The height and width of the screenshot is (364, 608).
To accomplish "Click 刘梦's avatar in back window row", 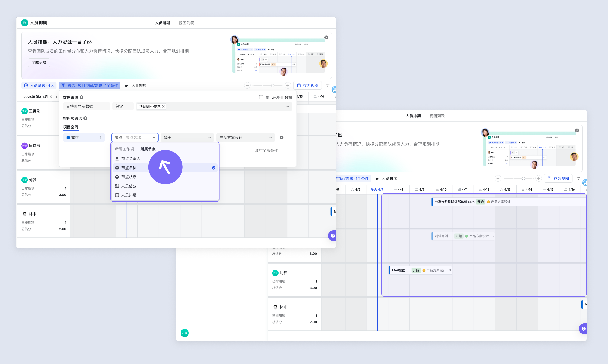I will coord(275,273).
